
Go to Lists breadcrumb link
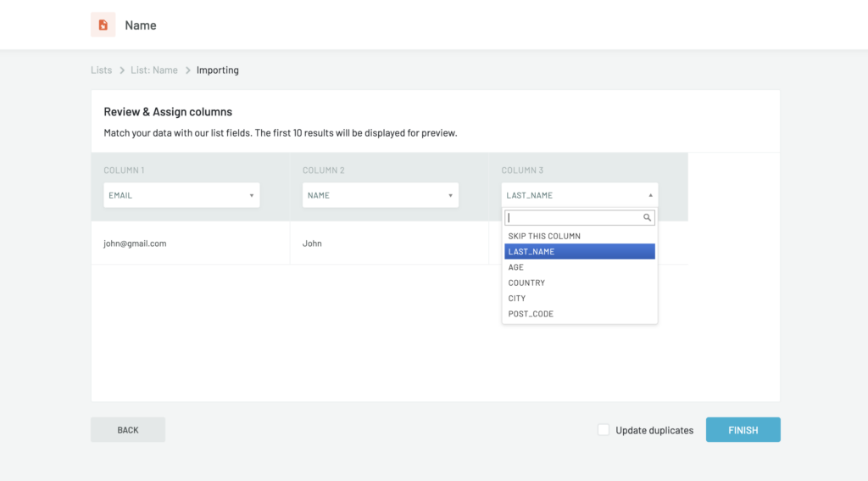pyautogui.click(x=101, y=70)
